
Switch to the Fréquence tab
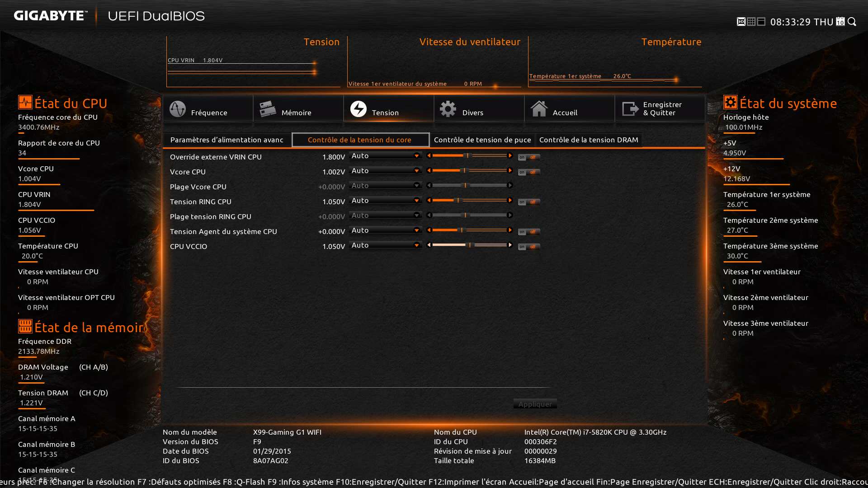coord(208,108)
